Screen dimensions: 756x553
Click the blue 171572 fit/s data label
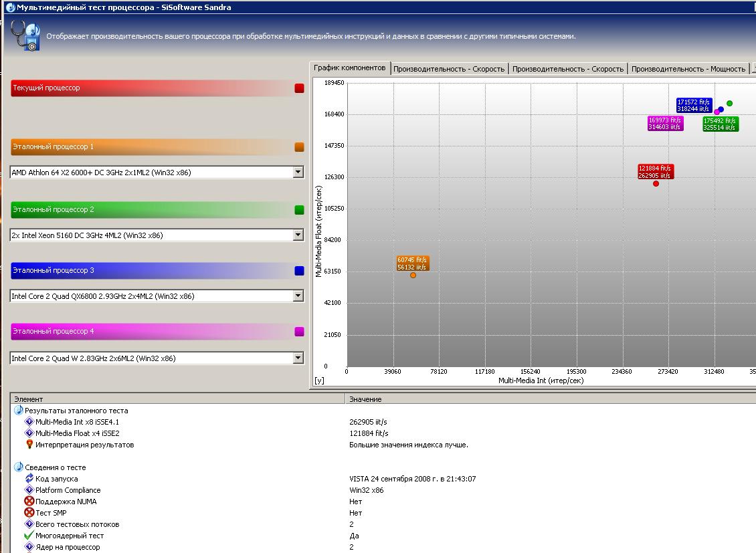694,106
